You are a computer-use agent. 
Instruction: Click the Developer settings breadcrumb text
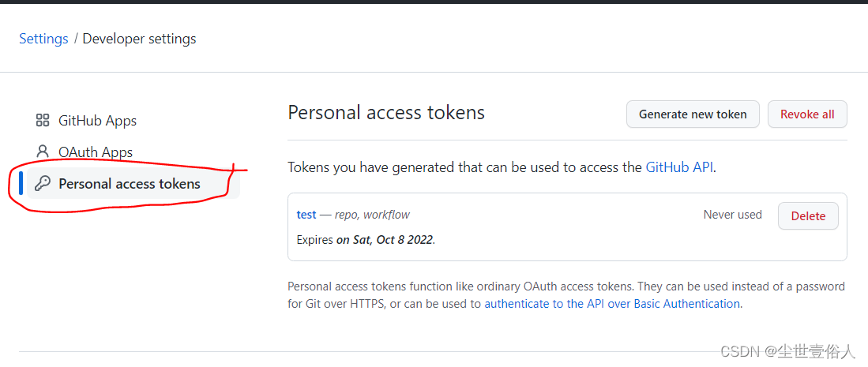(139, 39)
